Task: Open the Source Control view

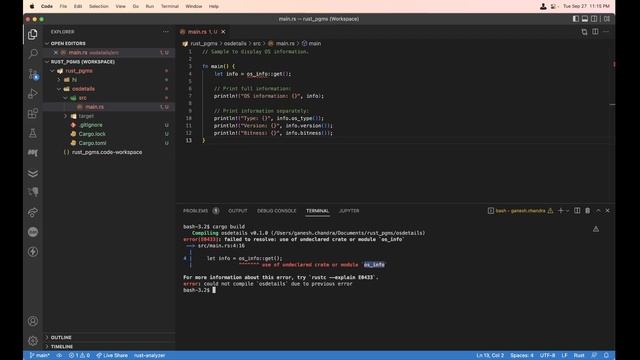Action: pos(33,74)
